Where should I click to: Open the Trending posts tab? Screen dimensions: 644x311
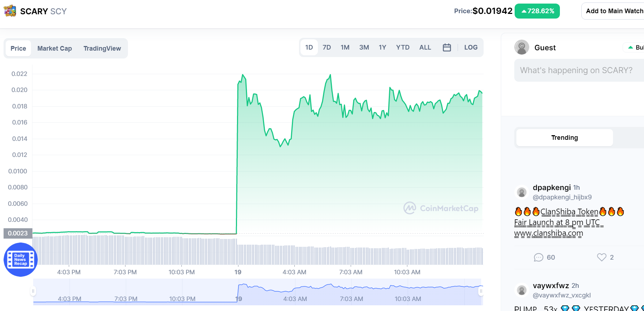[565, 138]
